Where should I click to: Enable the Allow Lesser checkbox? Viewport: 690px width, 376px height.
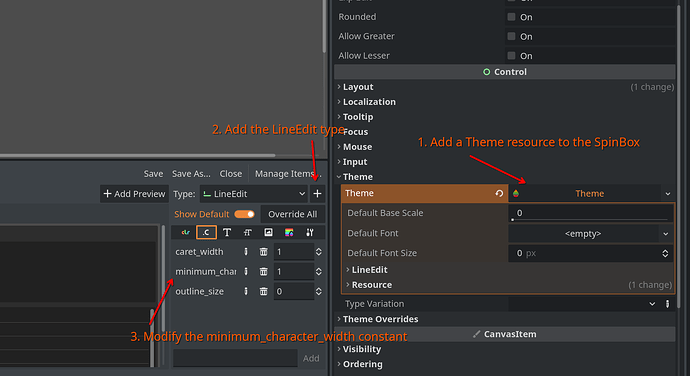pyautogui.click(x=511, y=55)
